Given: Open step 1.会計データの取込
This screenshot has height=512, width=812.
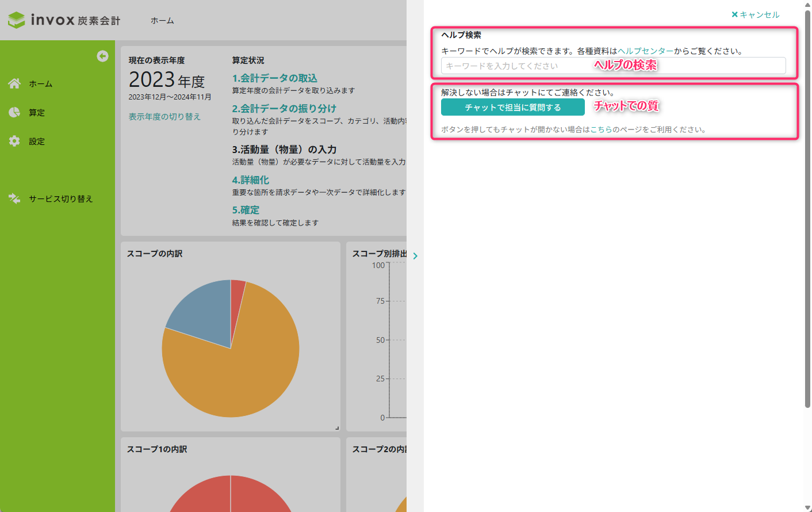Looking at the screenshot, I should coord(275,78).
